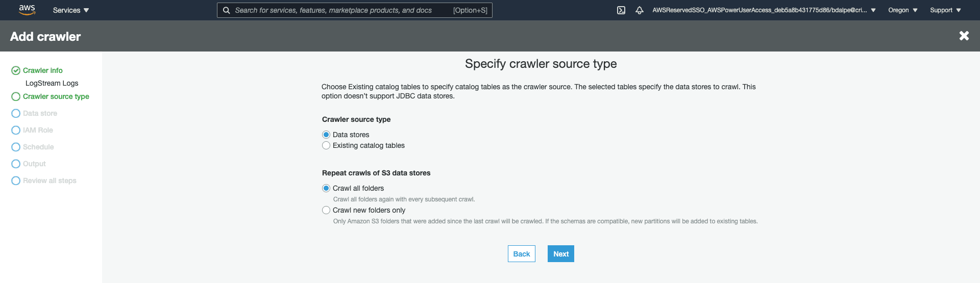Click the Back button

(x=521, y=254)
